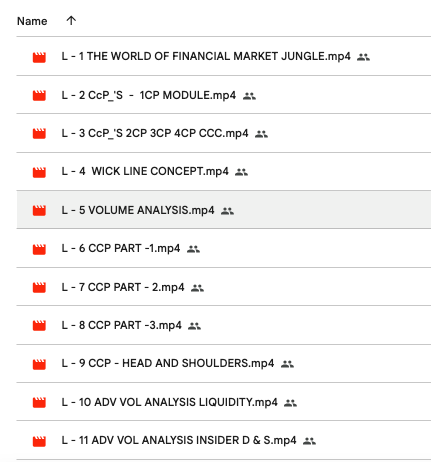This screenshot has height=462, width=431.
Task: Select L - 8 CCP PART -3.mp4 file
Action: click(224, 325)
